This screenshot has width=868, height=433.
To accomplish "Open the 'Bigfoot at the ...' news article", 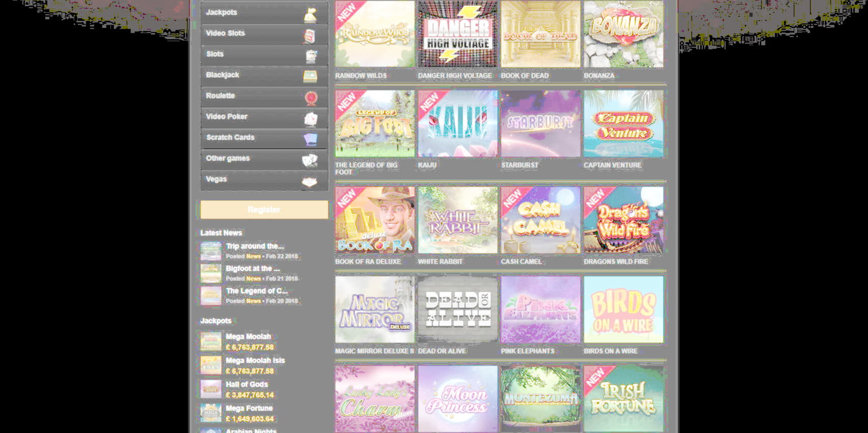I will (253, 268).
